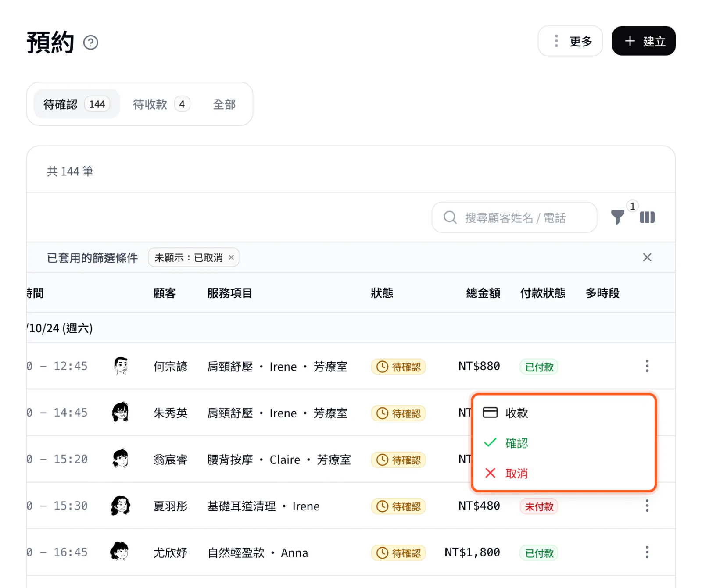Click the 多時段 column header

pos(602,293)
